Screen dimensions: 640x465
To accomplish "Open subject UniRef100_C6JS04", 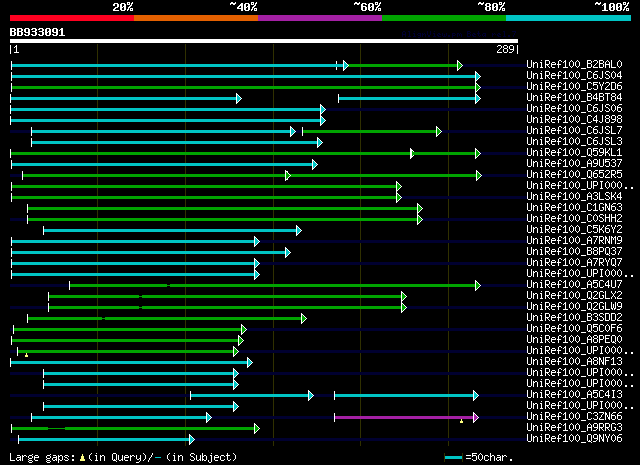I will pyautogui.click(x=574, y=76).
